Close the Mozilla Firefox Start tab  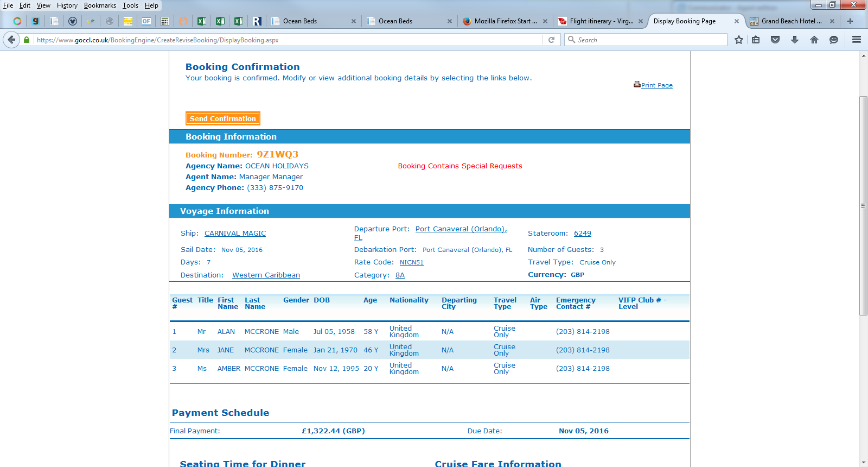point(545,21)
